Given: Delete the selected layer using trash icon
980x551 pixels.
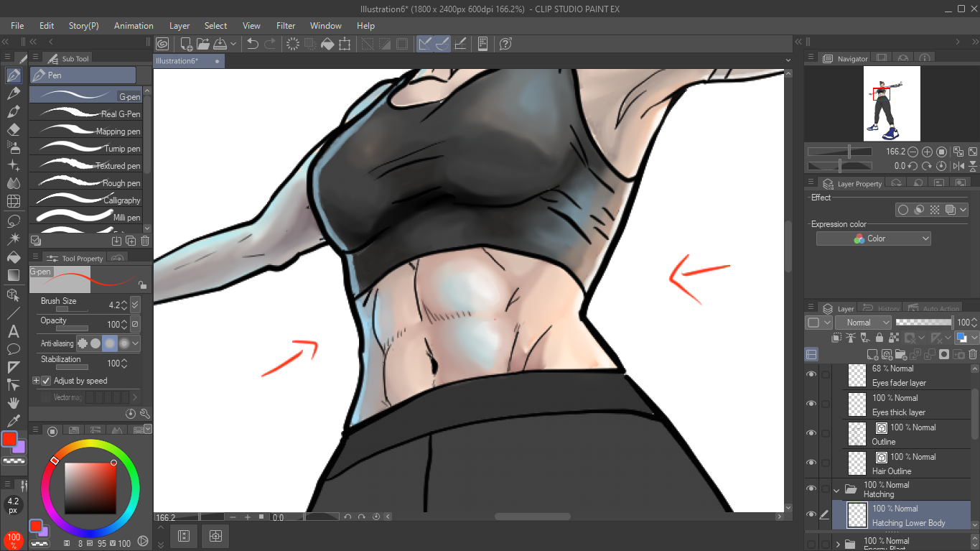Looking at the screenshot, I should tap(974, 354).
